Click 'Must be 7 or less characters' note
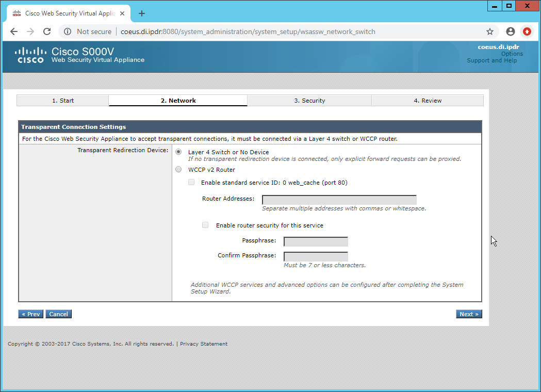 325,265
